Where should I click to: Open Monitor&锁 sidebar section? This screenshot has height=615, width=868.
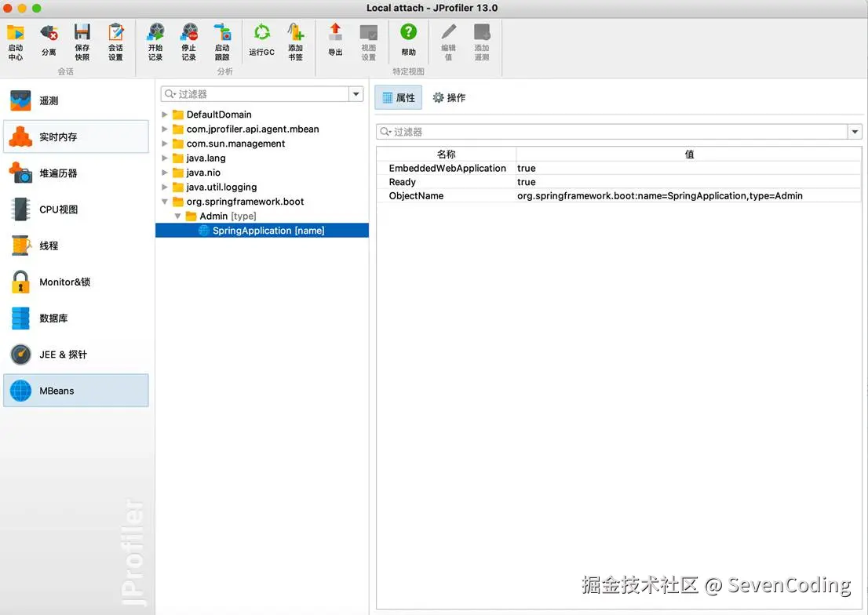pos(76,282)
